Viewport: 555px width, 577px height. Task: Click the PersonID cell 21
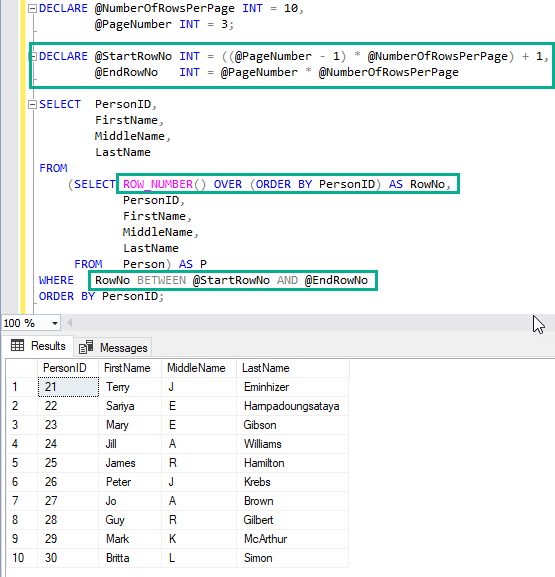(68, 387)
